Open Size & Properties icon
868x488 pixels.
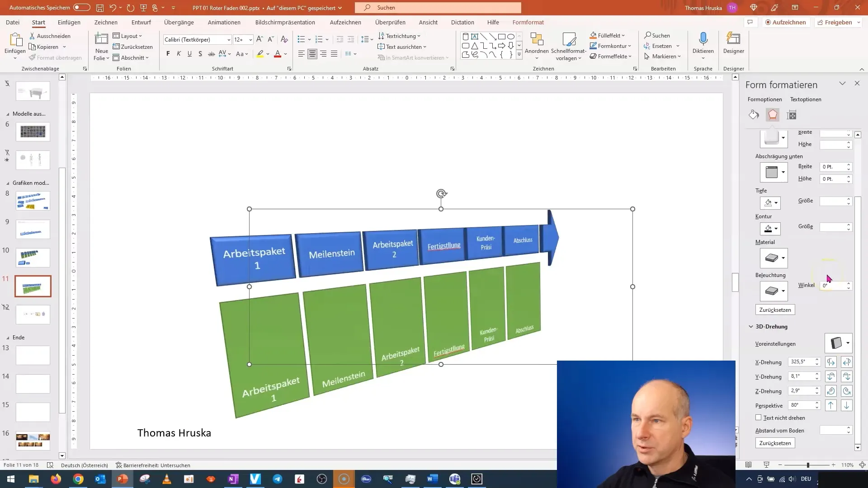point(791,115)
